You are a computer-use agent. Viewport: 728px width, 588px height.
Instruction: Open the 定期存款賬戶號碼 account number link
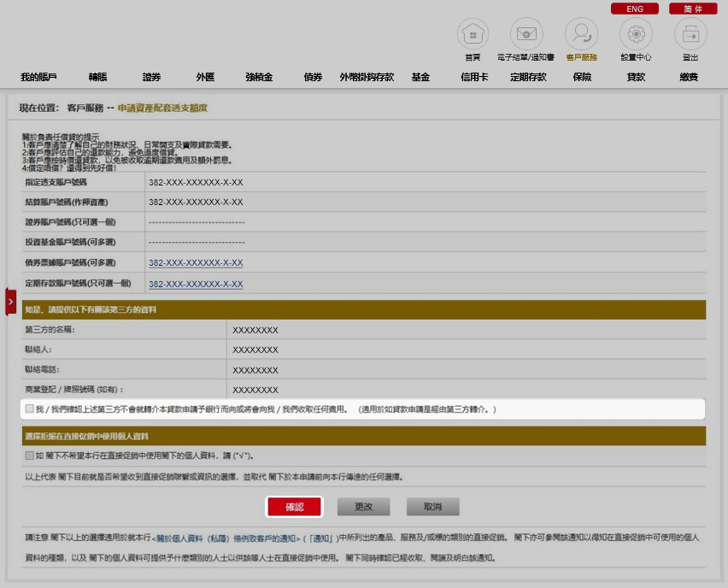click(x=196, y=285)
